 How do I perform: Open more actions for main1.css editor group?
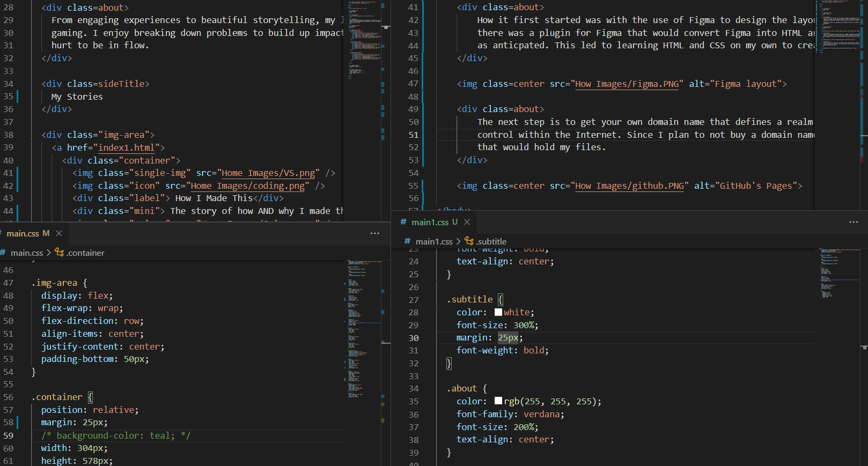click(854, 222)
